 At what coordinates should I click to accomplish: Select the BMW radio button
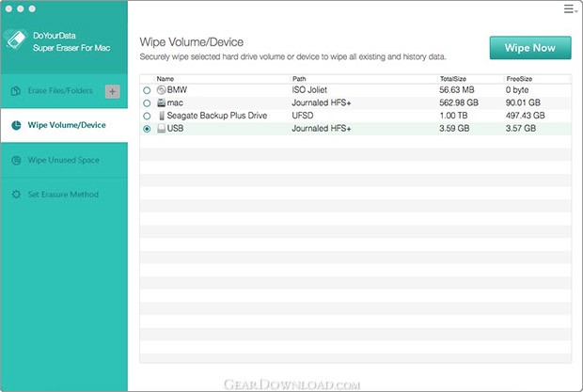pos(147,90)
